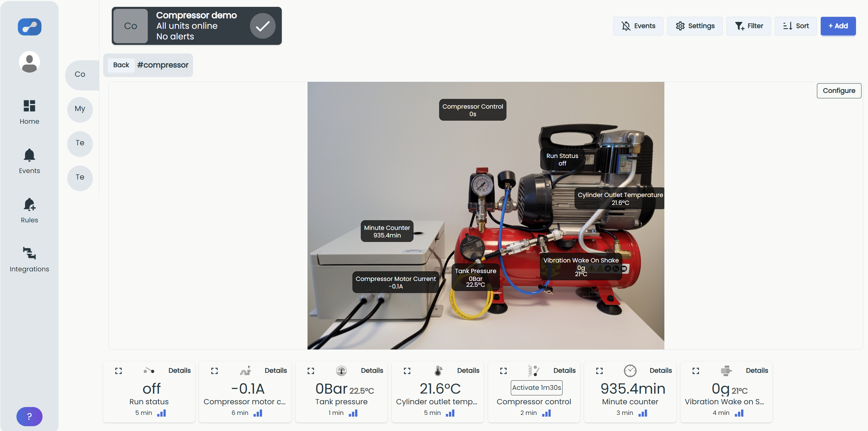Click the Activate 1m30s button
The height and width of the screenshot is (431, 868).
[537, 387]
